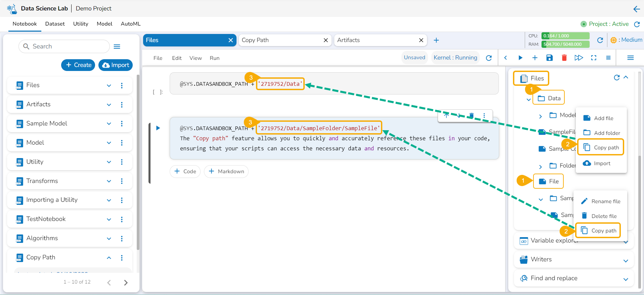644x295 pixels.
Task: Open the hamburger menu beside Search
Action: pos(117,47)
